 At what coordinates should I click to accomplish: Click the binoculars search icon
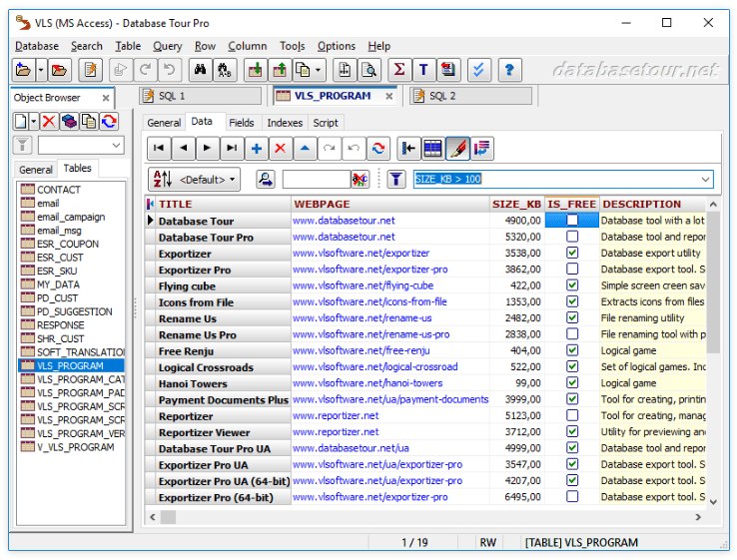pos(201,71)
